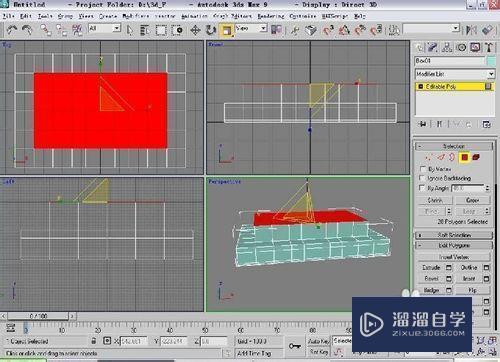Open the Group menu
The height and width of the screenshot is (362, 500).
[65, 16]
